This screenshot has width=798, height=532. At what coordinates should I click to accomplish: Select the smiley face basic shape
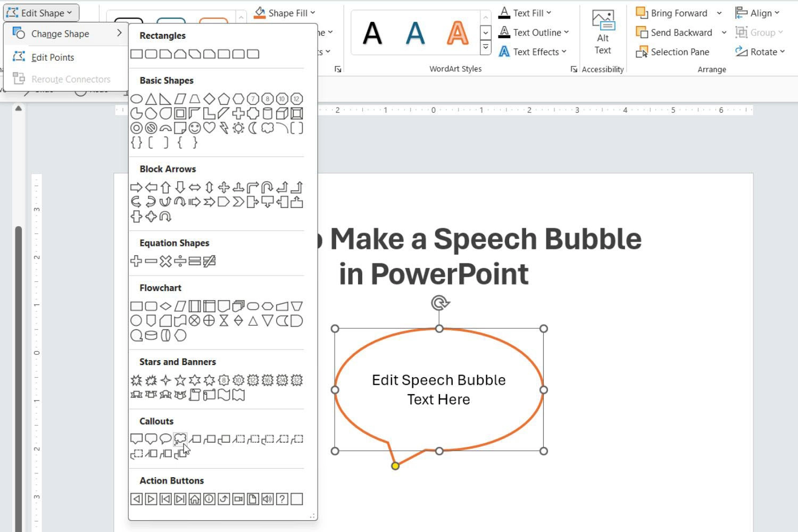195,128
